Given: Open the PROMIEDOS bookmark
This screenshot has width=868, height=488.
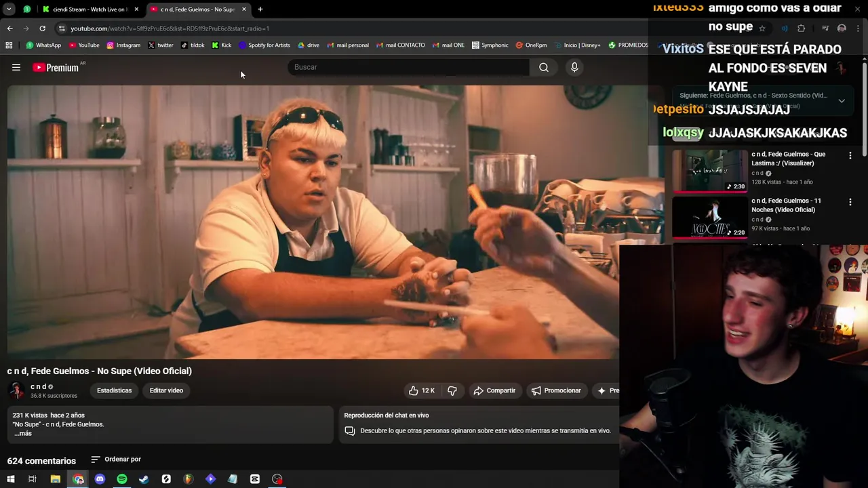Looking at the screenshot, I should coord(628,45).
